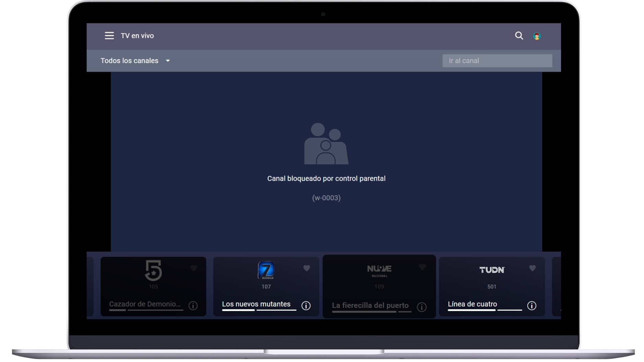Image resolution: width=644 pixels, height=362 pixels.
Task: Favorite Azteca 7 channel with the heart
Action: pos(307,268)
